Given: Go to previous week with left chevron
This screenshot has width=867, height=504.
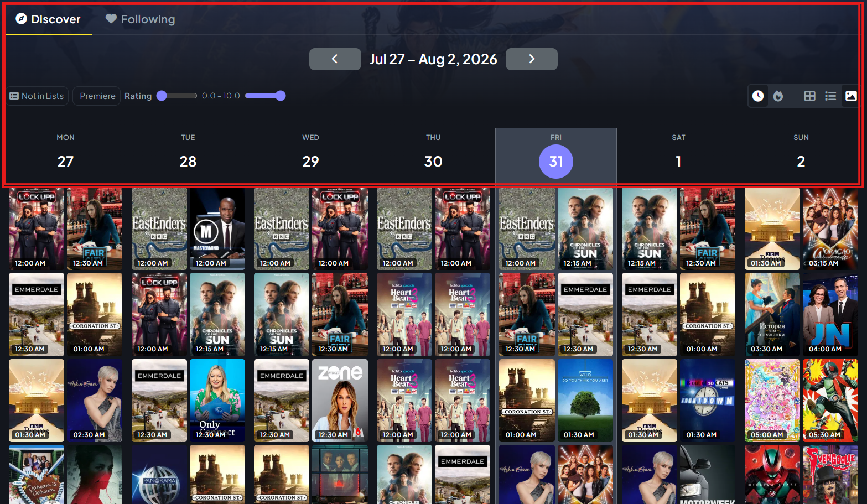Looking at the screenshot, I should point(335,59).
